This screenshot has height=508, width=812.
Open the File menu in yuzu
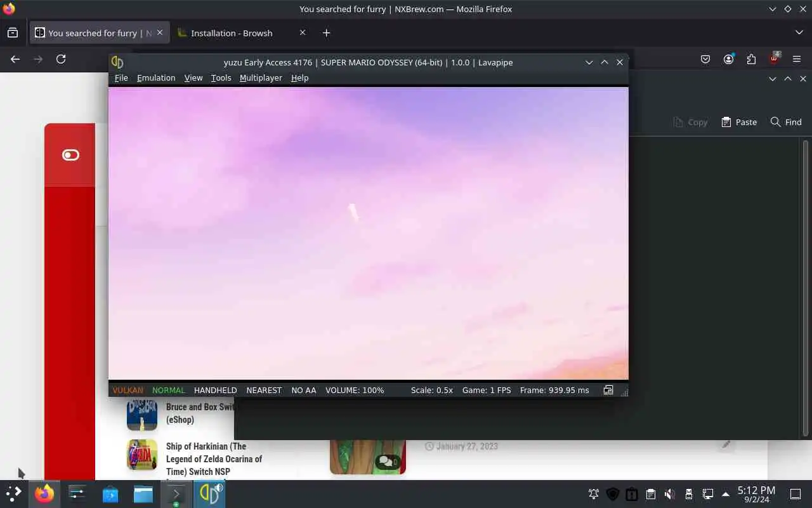click(x=121, y=77)
